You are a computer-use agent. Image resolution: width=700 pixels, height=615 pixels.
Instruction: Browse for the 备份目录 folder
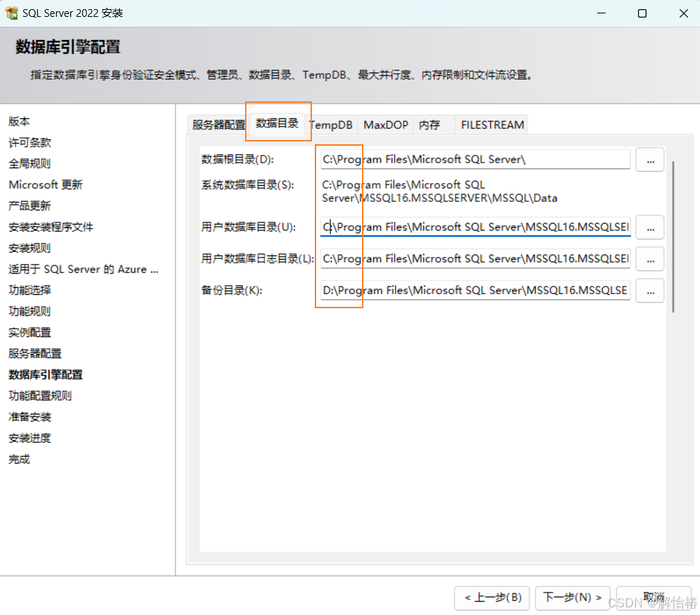pos(650,291)
